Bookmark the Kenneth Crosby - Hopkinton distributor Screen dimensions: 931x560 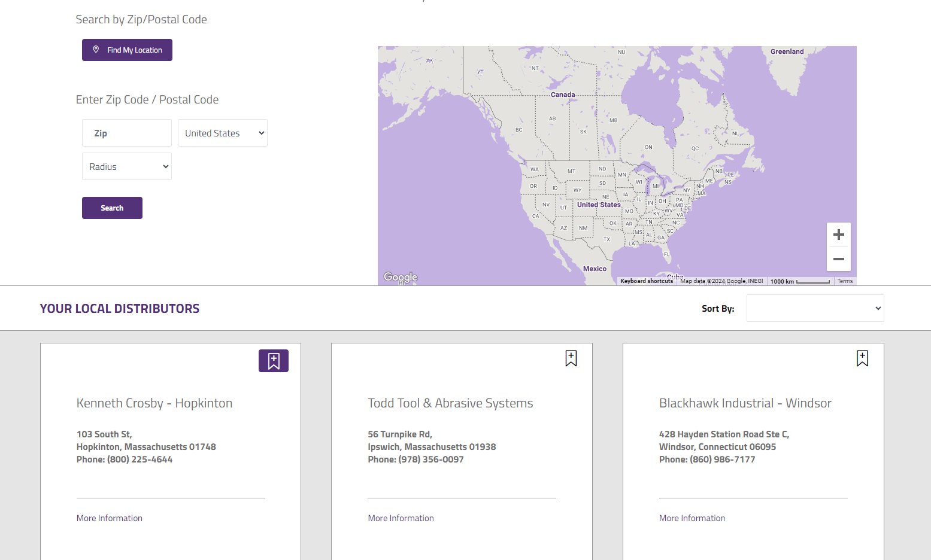coord(274,361)
